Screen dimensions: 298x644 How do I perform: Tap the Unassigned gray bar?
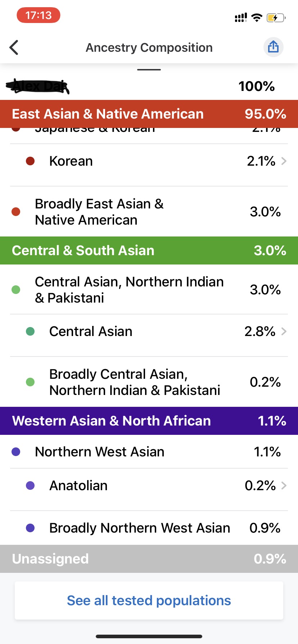pyautogui.click(x=149, y=559)
